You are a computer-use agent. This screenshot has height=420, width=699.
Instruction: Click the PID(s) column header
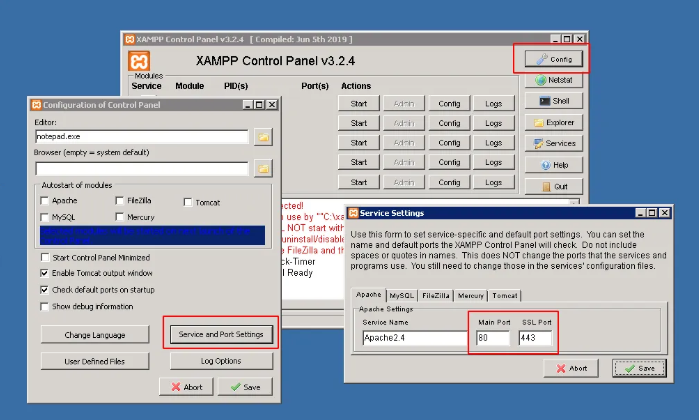pos(236,86)
